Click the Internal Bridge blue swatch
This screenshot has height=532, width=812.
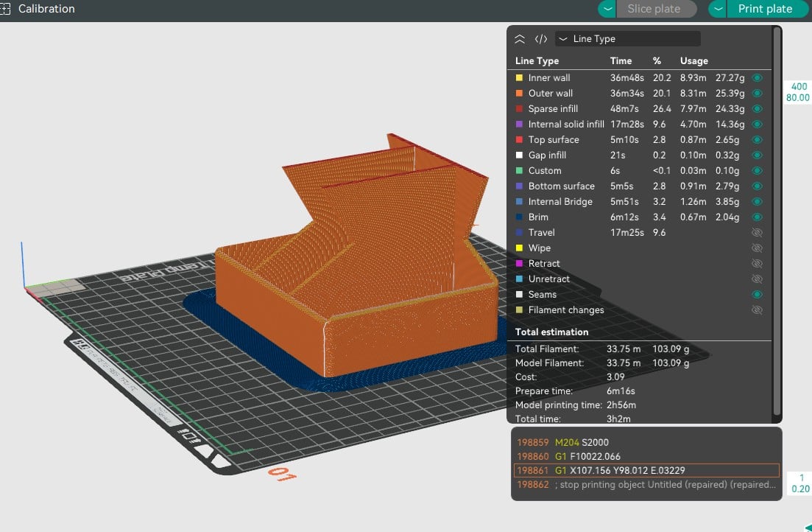tap(519, 202)
